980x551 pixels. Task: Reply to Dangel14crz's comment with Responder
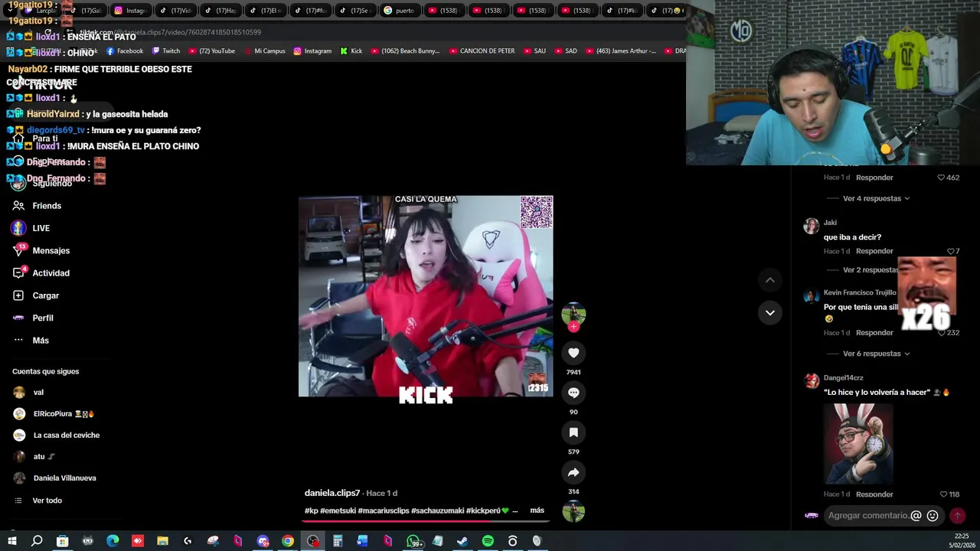coord(874,494)
